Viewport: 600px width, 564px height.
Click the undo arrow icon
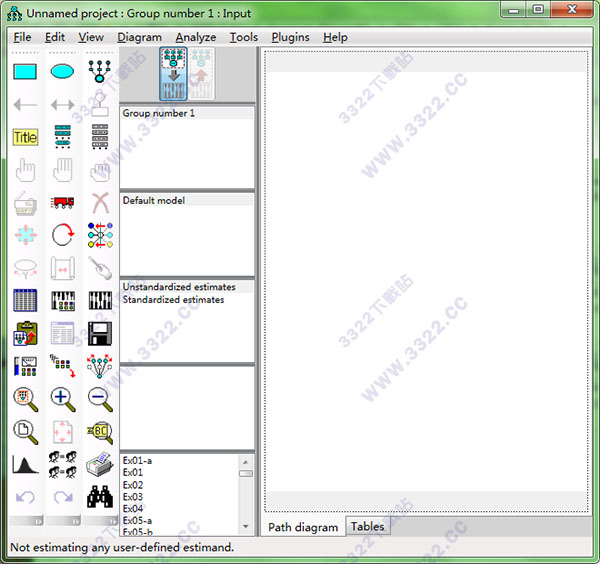(x=25, y=497)
